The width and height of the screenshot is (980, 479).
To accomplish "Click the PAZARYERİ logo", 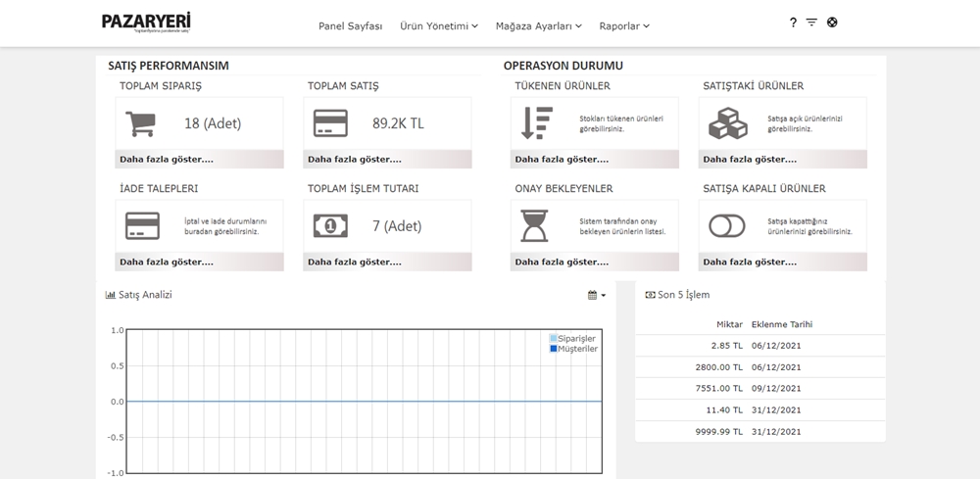I will 146,23.
